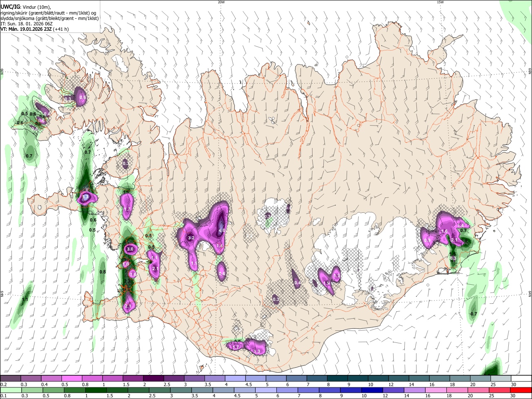Pick the bright red swatch ending lower legend
Viewport: 532px width, 399px height.
pos(521,390)
